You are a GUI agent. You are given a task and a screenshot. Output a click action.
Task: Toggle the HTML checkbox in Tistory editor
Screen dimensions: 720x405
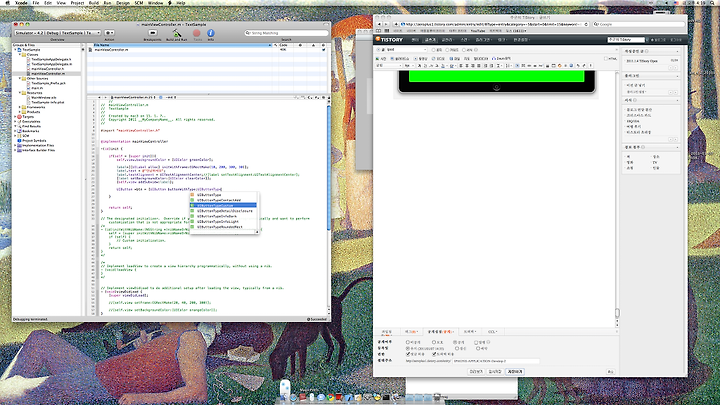click(x=606, y=59)
